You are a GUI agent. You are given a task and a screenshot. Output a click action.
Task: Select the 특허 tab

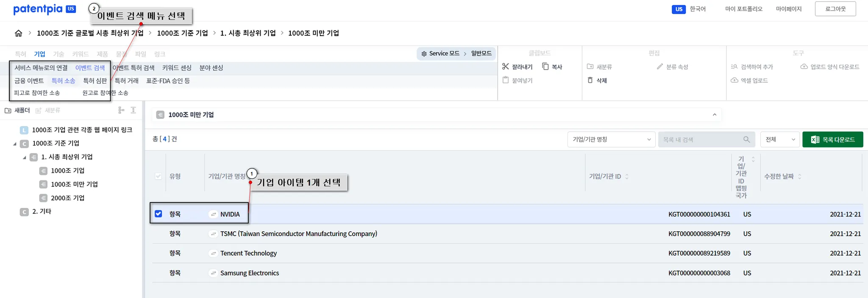(20, 54)
